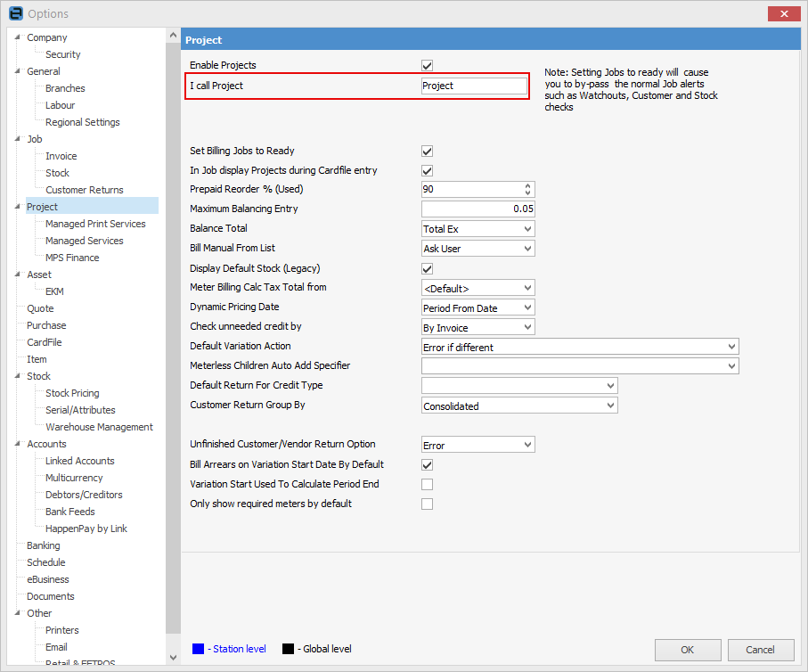Click the tree scrollbar up arrow

[173, 36]
